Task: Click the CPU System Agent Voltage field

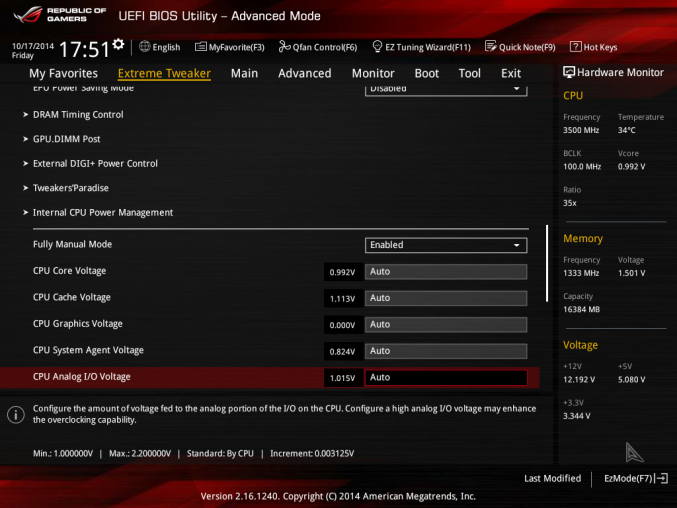Action: pos(446,351)
